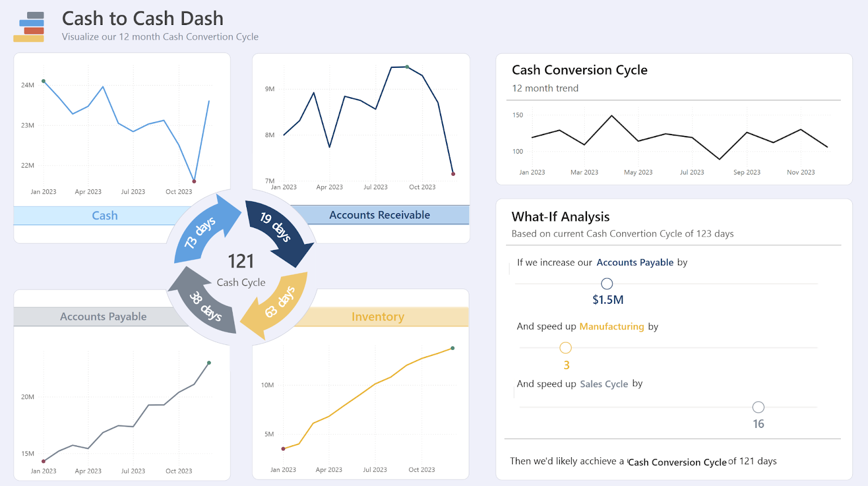Select the green endpoint marker on Inventory chart
Viewport: 868px width, 486px height.
click(x=453, y=348)
